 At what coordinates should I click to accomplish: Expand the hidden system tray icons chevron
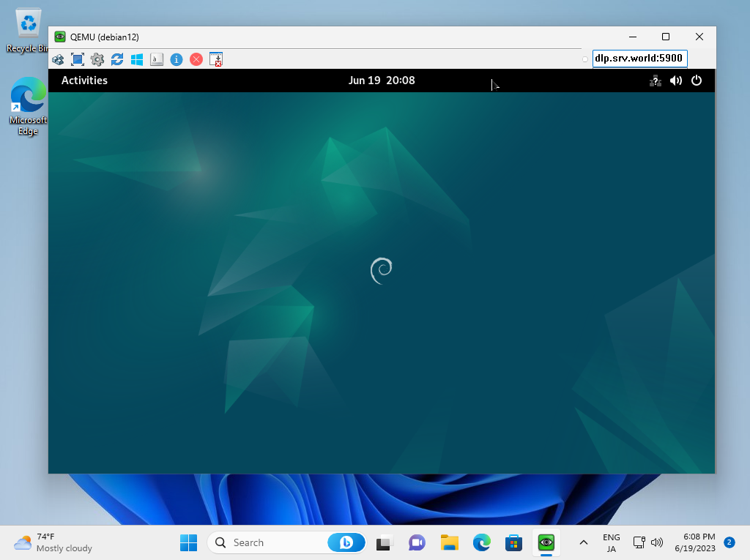click(x=584, y=542)
